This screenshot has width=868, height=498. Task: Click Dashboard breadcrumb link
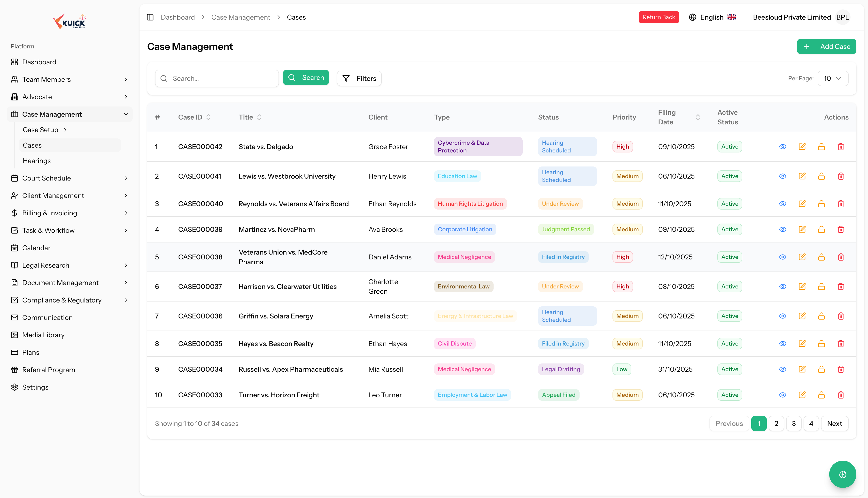178,17
